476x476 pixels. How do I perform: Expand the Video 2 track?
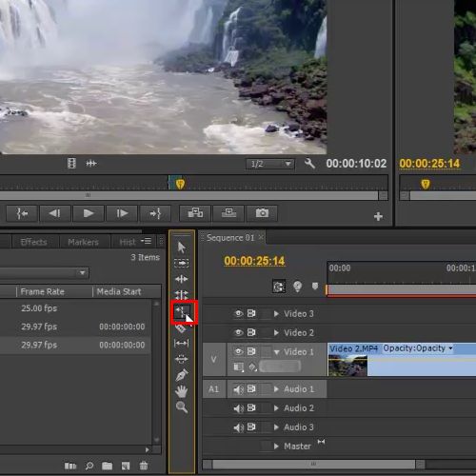(x=276, y=332)
